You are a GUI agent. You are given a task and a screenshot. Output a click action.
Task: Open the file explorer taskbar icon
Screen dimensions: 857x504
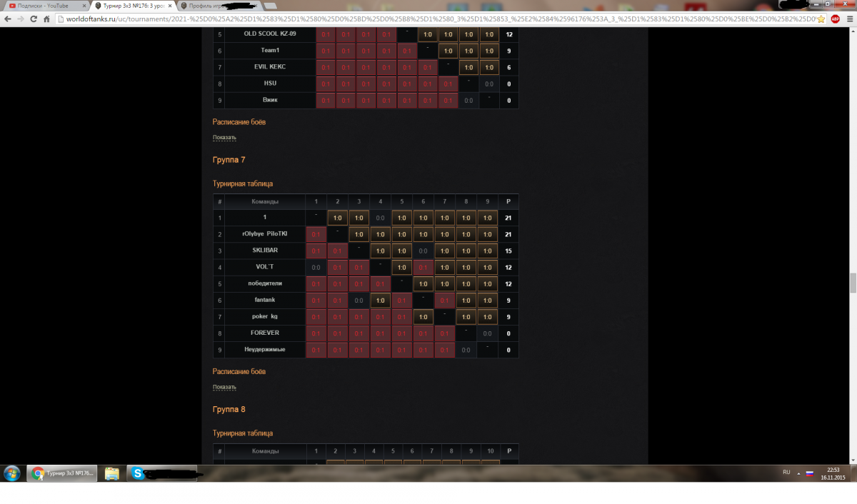coord(111,473)
